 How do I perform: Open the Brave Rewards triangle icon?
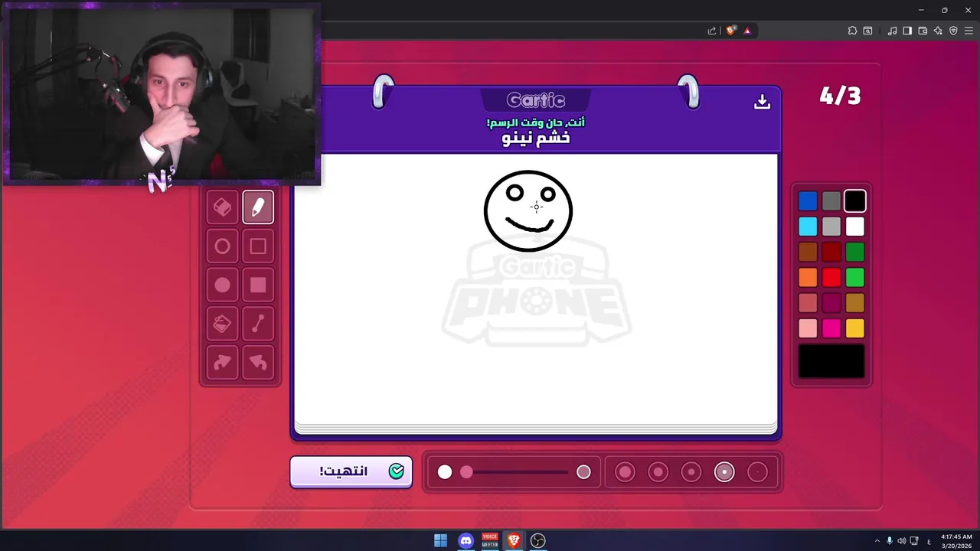click(747, 31)
